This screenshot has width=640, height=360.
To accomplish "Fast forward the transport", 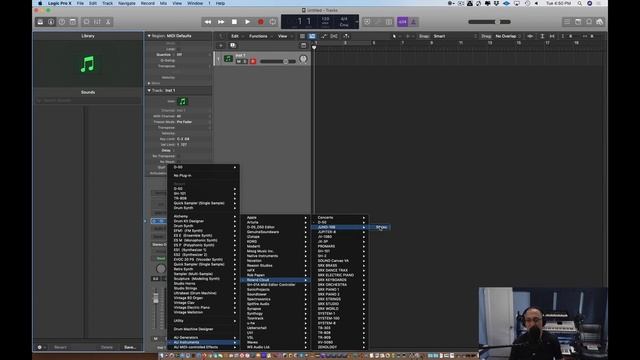I will 221,22.
